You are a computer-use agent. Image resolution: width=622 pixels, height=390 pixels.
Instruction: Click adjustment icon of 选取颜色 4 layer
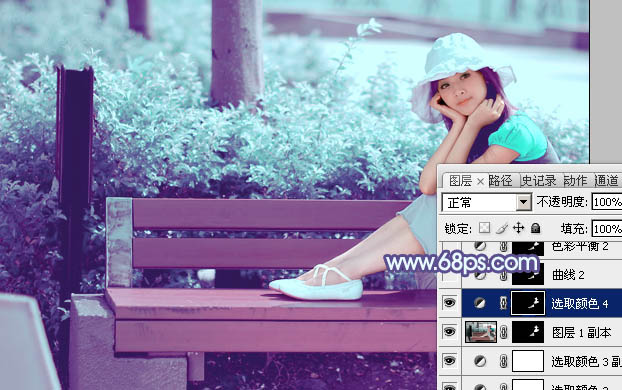point(480,304)
